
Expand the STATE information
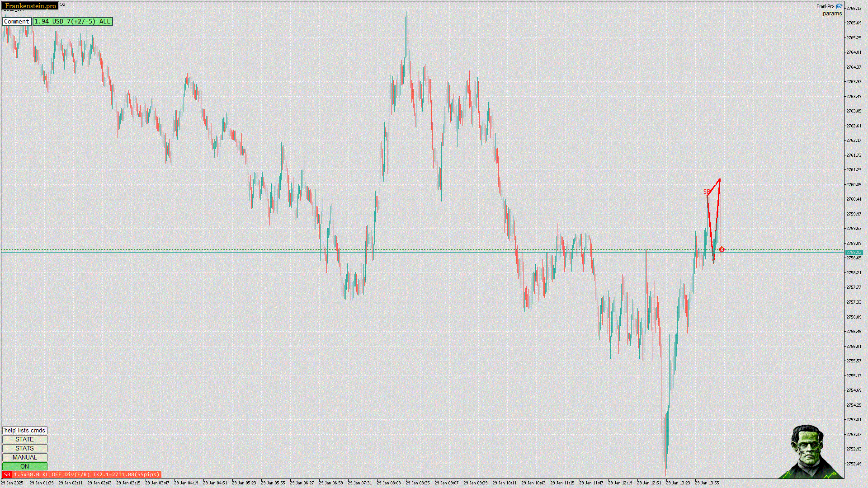(x=24, y=439)
